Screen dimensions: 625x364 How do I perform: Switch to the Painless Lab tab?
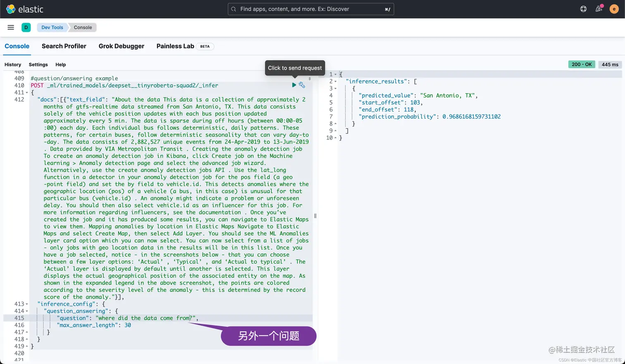point(175,46)
